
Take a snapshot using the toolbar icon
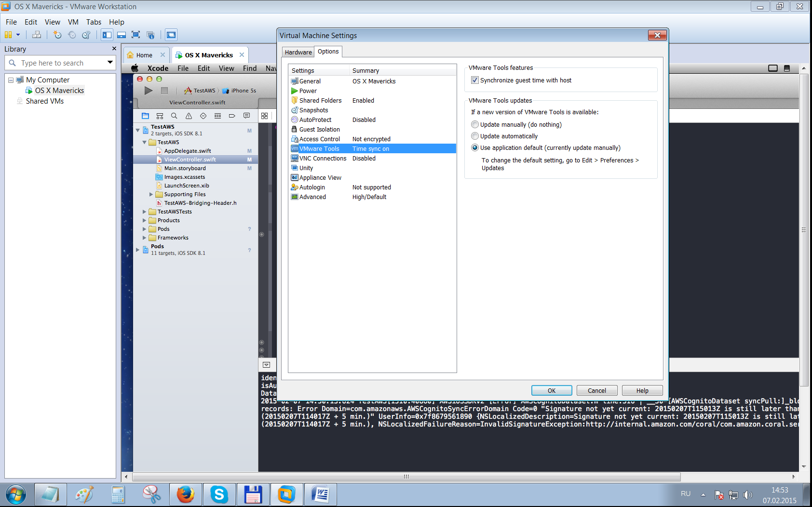(57, 35)
